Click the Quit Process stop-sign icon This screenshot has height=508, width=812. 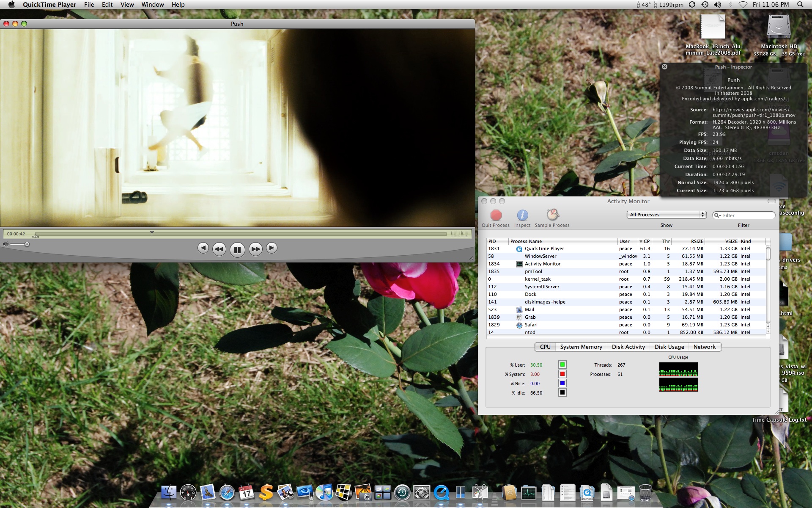click(x=496, y=215)
